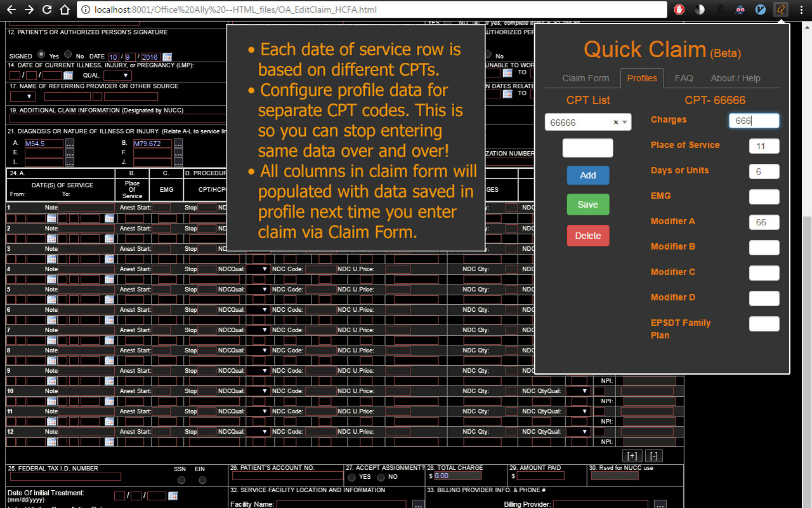Click the half-dark circle extension icon
This screenshot has width=812, height=508.
(x=700, y=10)
